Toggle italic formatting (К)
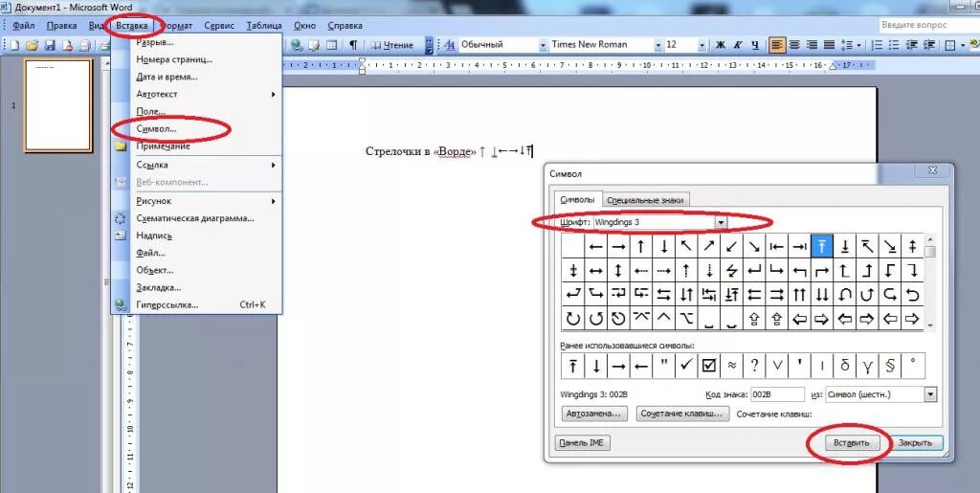This screenshot has width=980, height=493. tap(738, 45)
